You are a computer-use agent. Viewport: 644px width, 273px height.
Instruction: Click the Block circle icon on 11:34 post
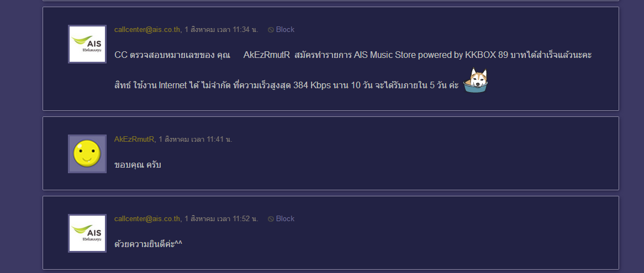coord(271,30)
